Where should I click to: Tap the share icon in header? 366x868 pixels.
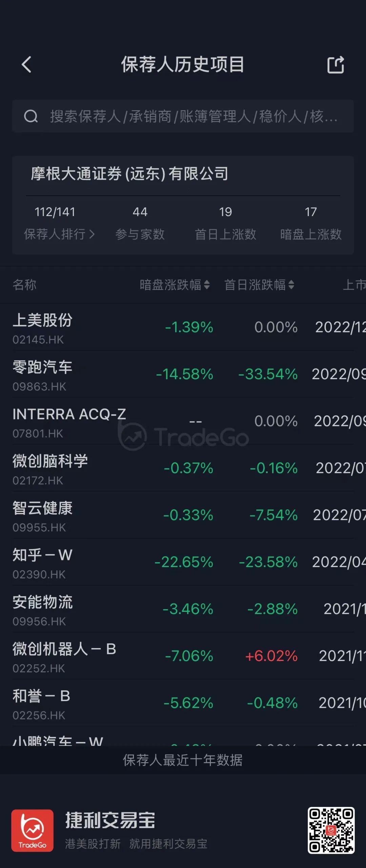[335, 64]
